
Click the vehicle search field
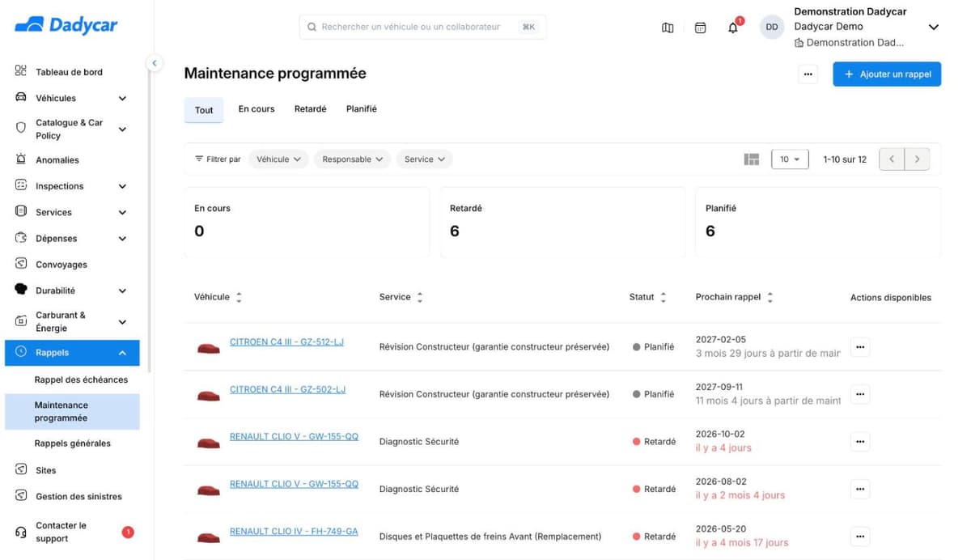[x=422, y=27]
